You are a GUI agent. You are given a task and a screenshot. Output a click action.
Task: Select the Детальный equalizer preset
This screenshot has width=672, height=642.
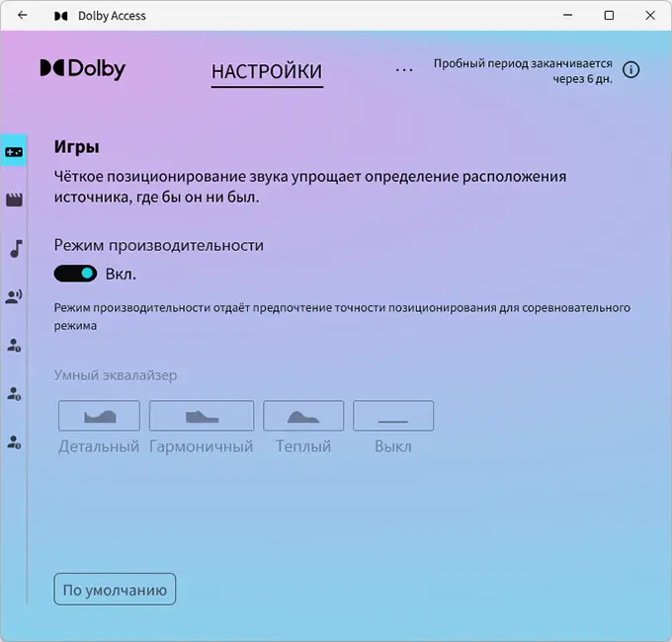pyautogui.click(x=99, y=416)
